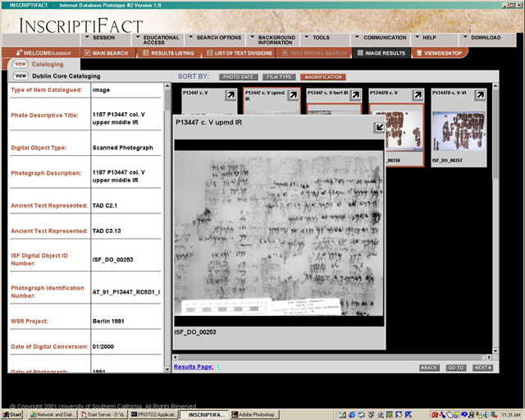The height and width of the screenshot is (420, 525).
Task: Expand the P13447B c. V thumbnail arrow
Action: 418,95
